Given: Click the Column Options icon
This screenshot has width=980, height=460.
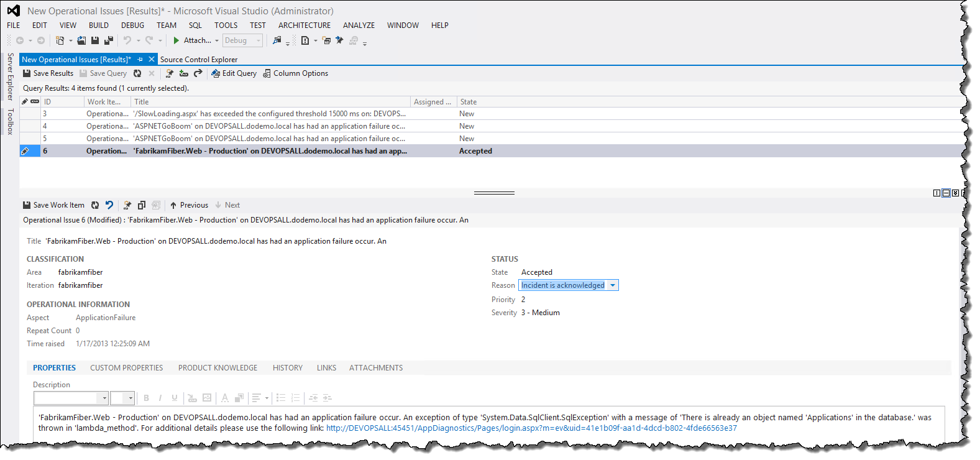Looking at the screenshot, I should coord(267,73).
